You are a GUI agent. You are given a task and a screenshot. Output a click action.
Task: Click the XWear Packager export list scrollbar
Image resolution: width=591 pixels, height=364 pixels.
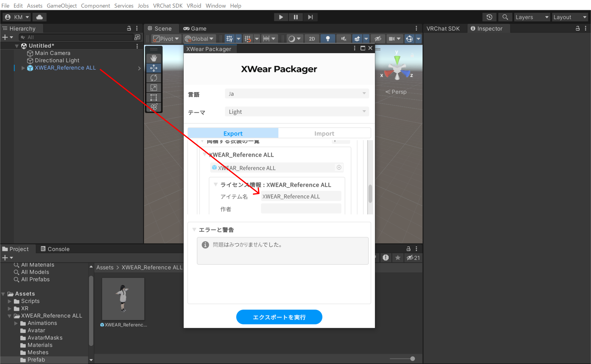[370, 194]
